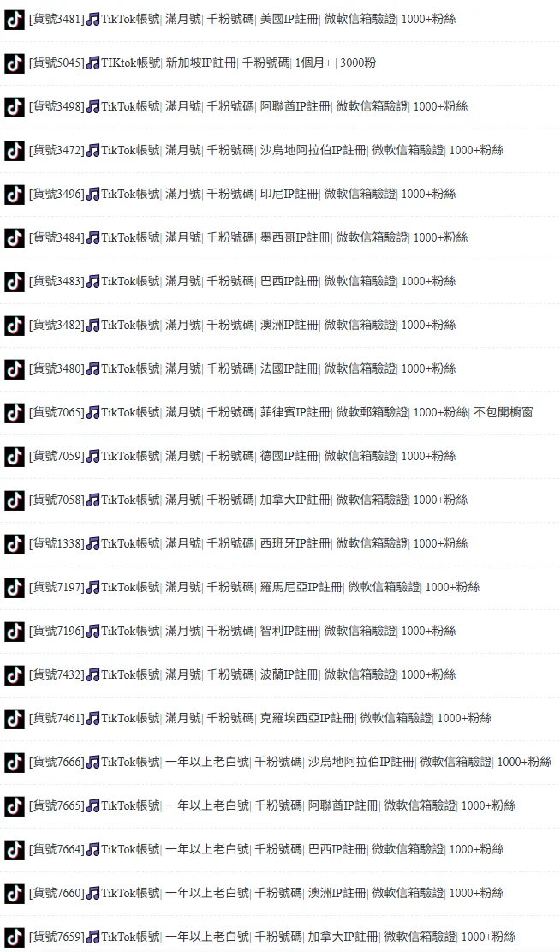This screenshot has width=560, height=952.
Task: Open the 沙烏地阿拉伯IP 滿月號 listing 貨號3472
Action: point(266,150)
